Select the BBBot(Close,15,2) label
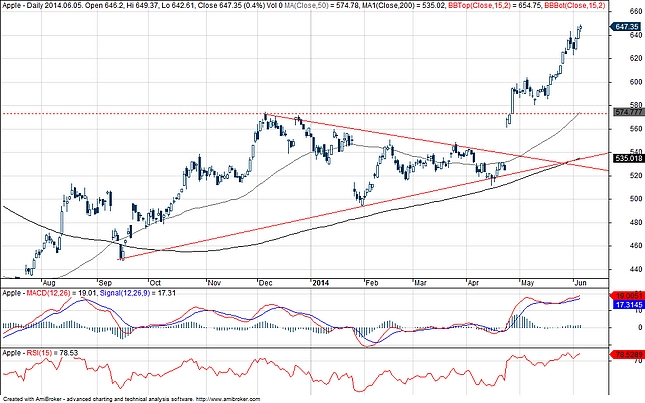The width and height of the screenshot is (645, 403). point(575,5)
